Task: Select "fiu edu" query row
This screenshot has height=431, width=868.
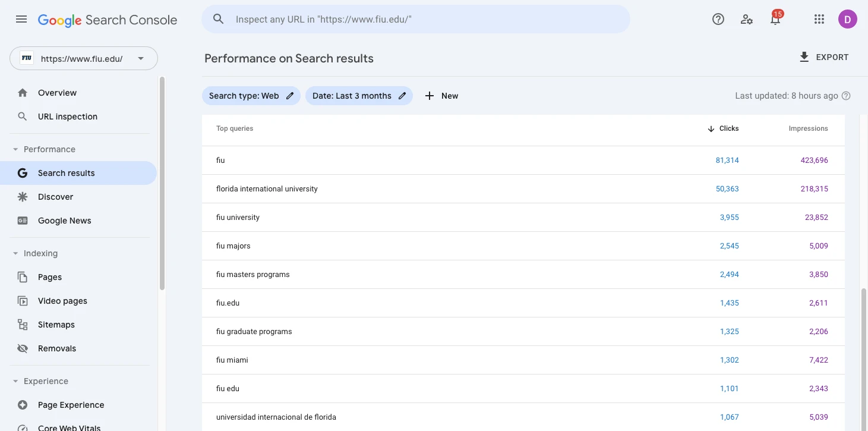Action: [523, 389]
